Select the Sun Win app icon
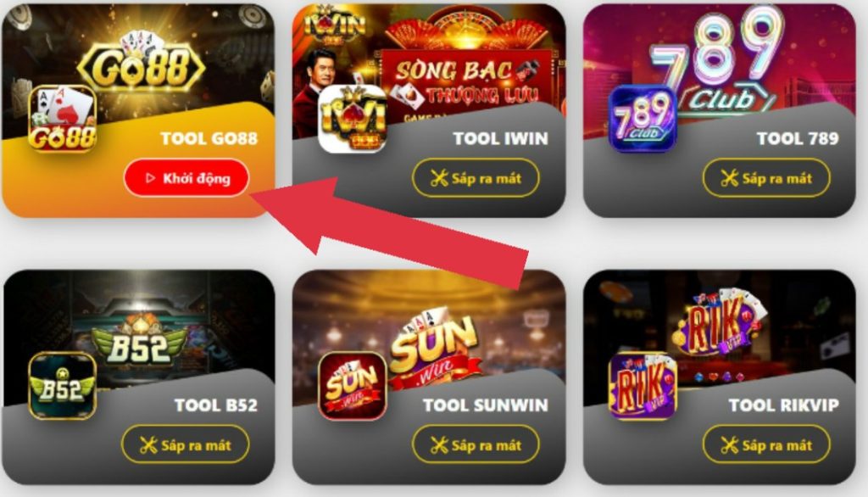Viewport: 868px width, 497px height. (353, 386)
